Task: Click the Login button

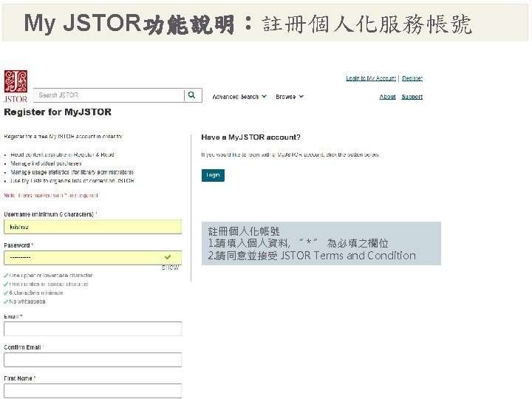Action: point(213,175)
